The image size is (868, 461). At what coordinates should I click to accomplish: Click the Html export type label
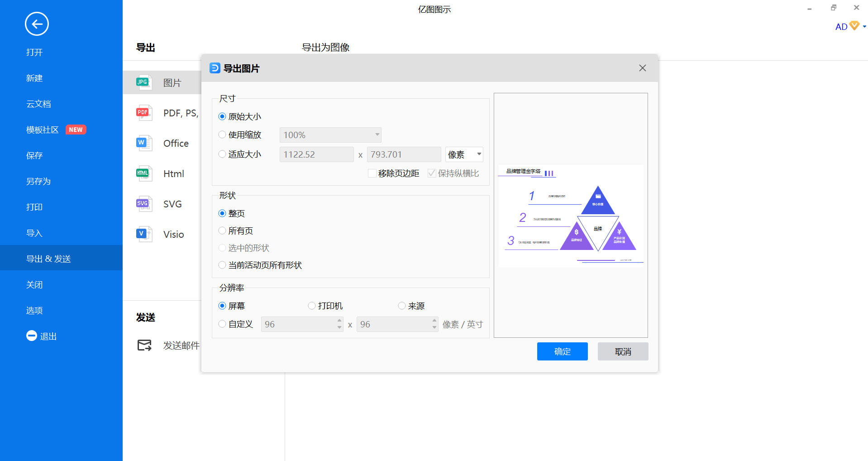[x=174, y=173]
